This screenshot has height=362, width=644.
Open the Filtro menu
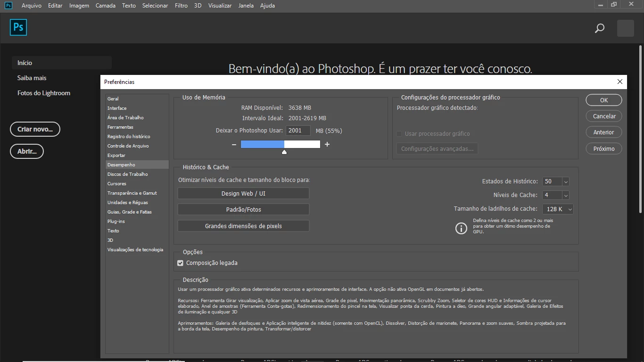click(x=181, y=6)
